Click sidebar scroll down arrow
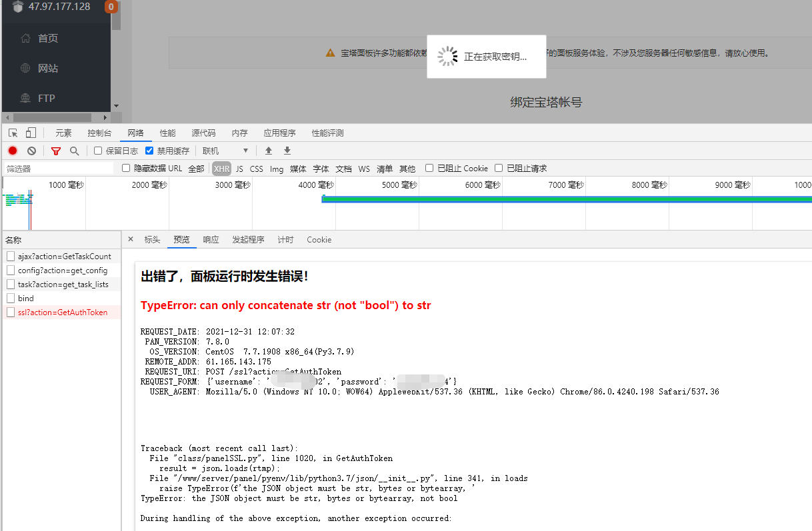This screenshot has width=812, height=531. click(116, 105)
